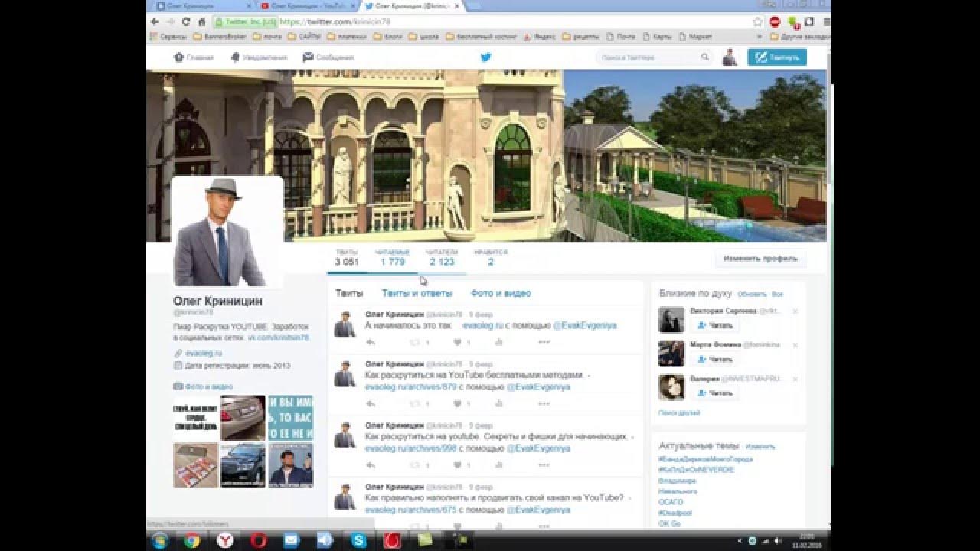
Task: Open Сообщения messages envelope
Action: [x=328, y=57]
